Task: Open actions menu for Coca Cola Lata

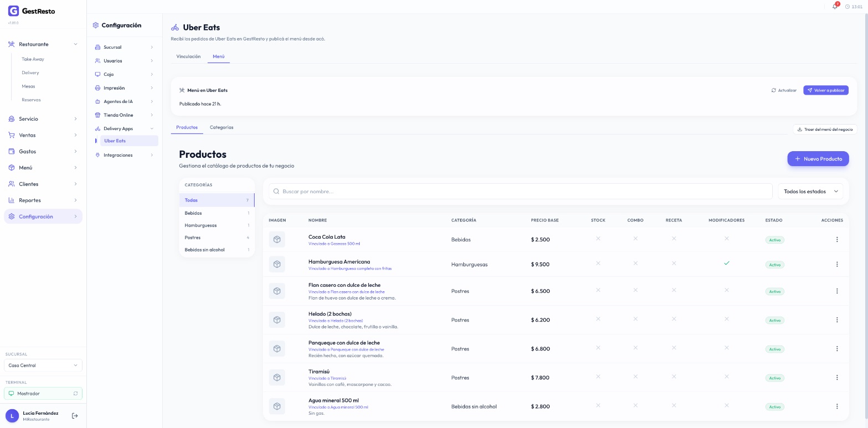Action: pyautogui.click(x=836, y=240)
